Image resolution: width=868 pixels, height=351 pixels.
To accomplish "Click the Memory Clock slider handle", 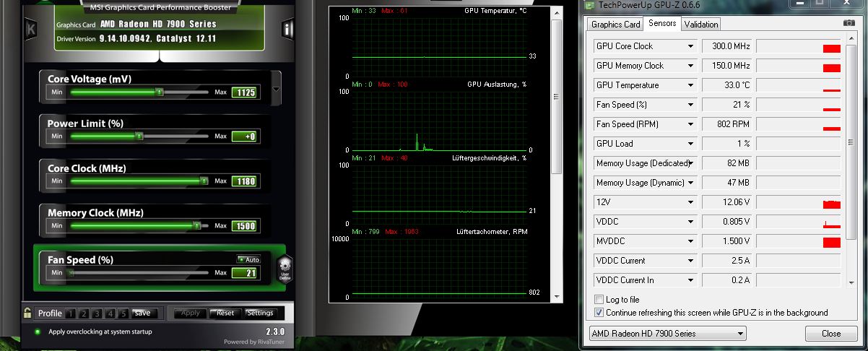I will (x=196, y=225).
